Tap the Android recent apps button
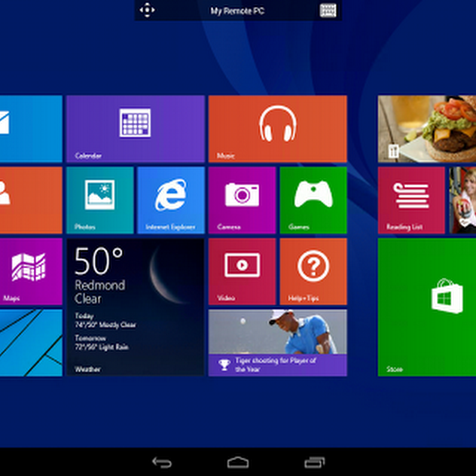 point(315,463)
